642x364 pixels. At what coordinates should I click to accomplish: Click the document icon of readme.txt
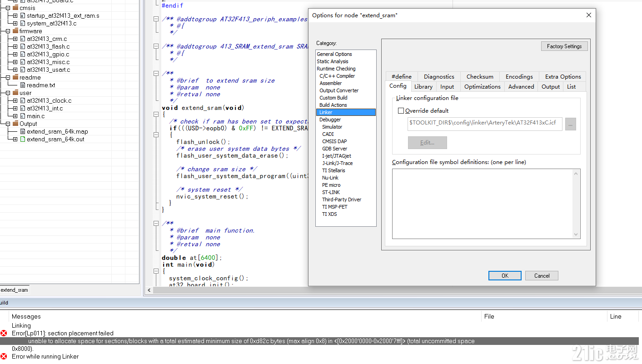coord(22,85)
